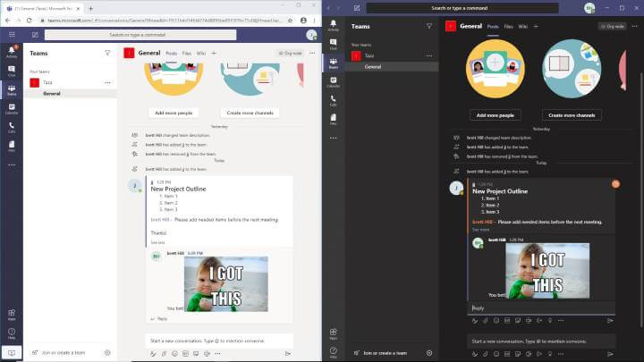Open profile menu avatar in desktop Teams
Image resolution: width=644 pixels, height=362 pixels.
click(589, 8)
